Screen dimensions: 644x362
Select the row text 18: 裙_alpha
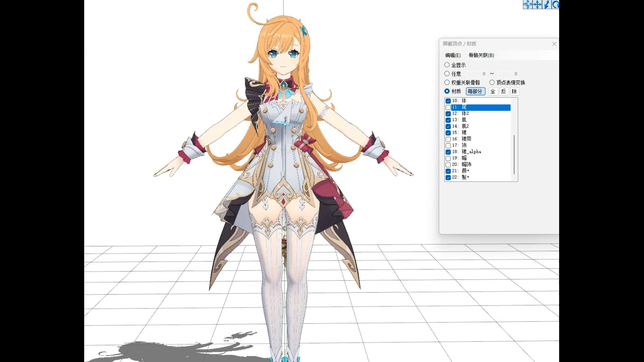coord(467,152)
